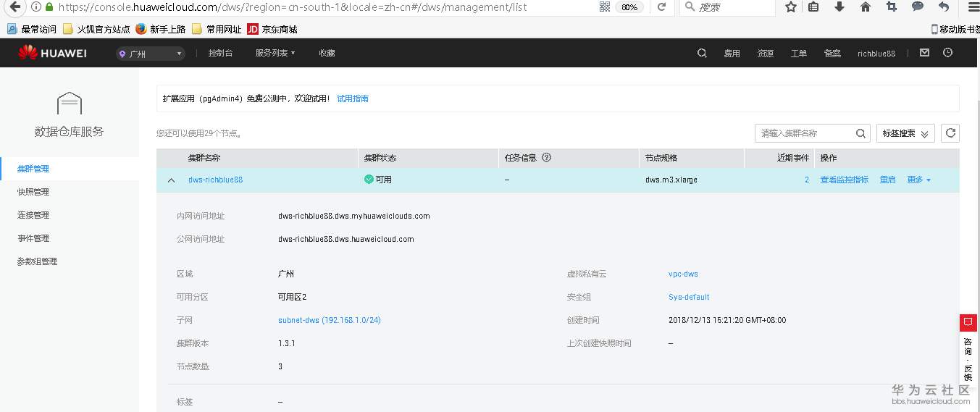This screenshot has height=412, width=980.
Task: Click 重启 to restart the cluster
Action: (888, 180)
